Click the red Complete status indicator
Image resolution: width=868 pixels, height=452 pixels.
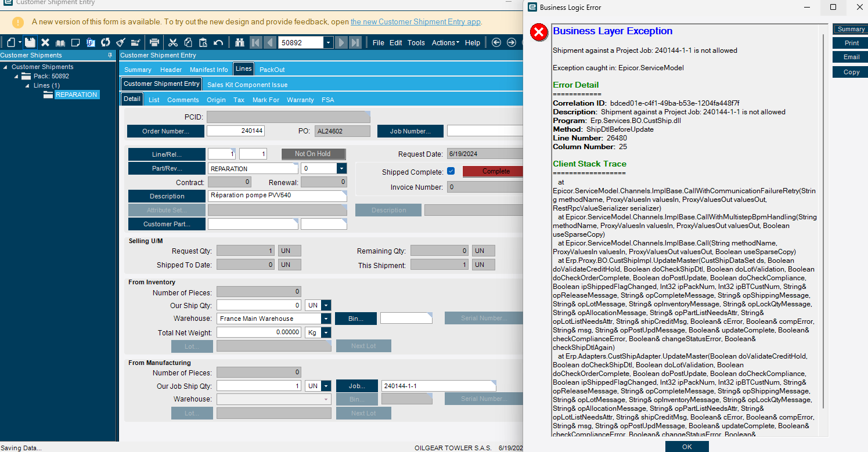coord(494,171)
